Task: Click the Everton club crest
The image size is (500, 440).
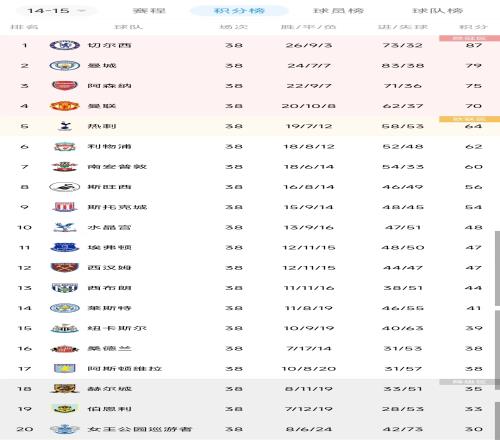Action: [65, 247]
